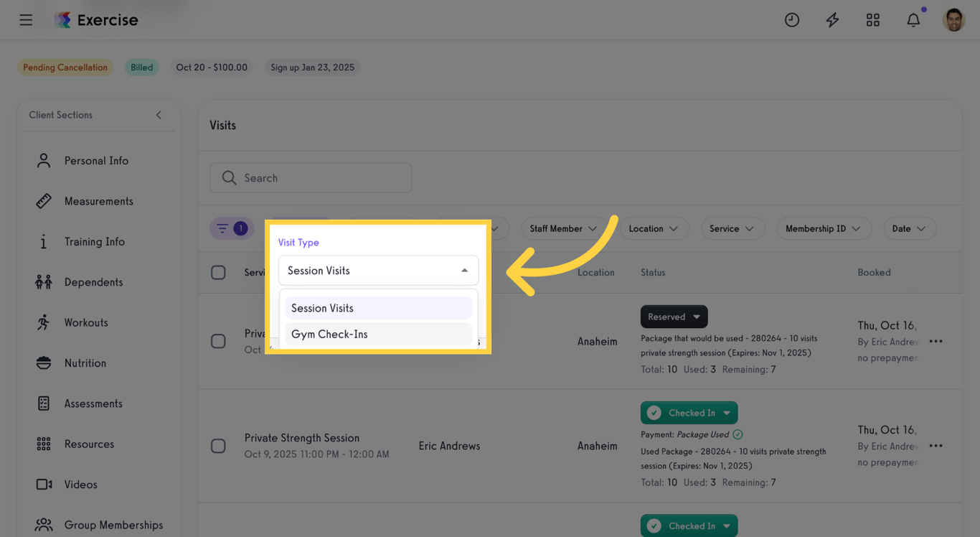
Task: Open Measurements section
Action: (x=98, y=201)
